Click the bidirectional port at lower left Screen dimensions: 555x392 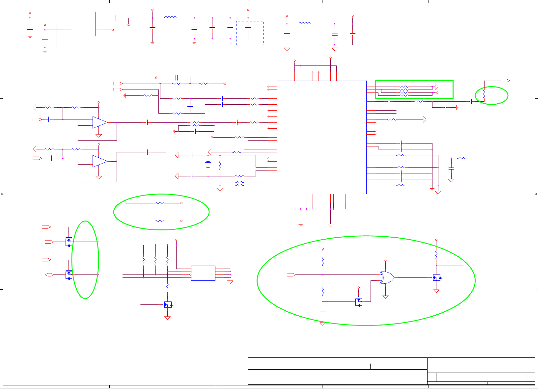[49, 274]
